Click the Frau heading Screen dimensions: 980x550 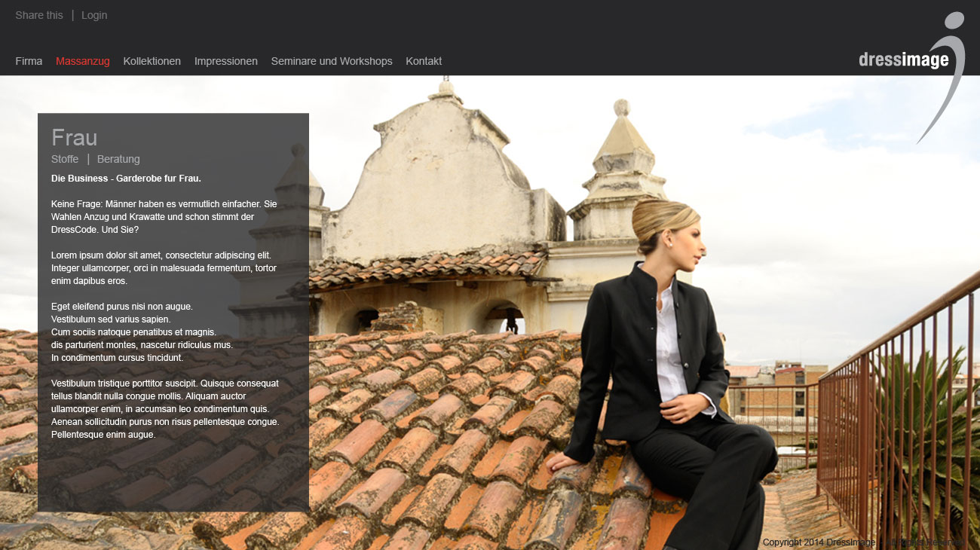[74, 138]
